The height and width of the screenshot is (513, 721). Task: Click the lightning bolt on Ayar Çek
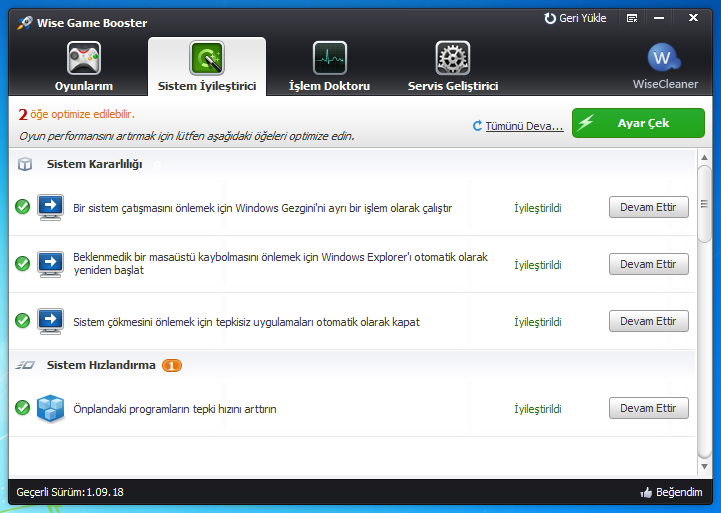(586, 123)
